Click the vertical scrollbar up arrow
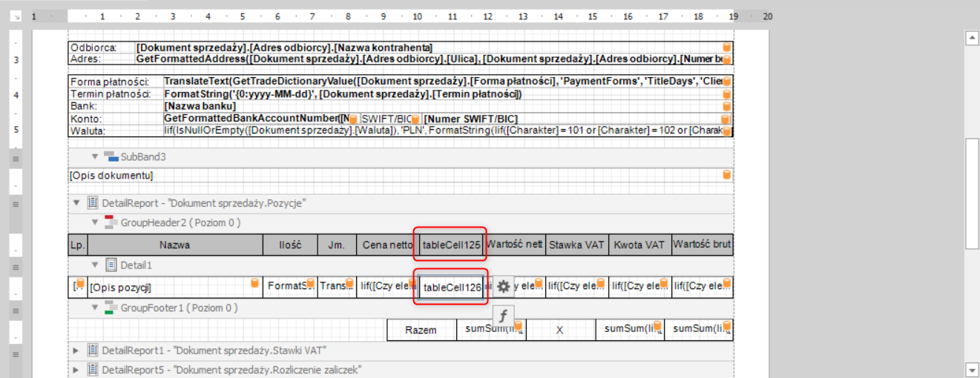Viewport: 980px width, 378px height. (970, 37)
